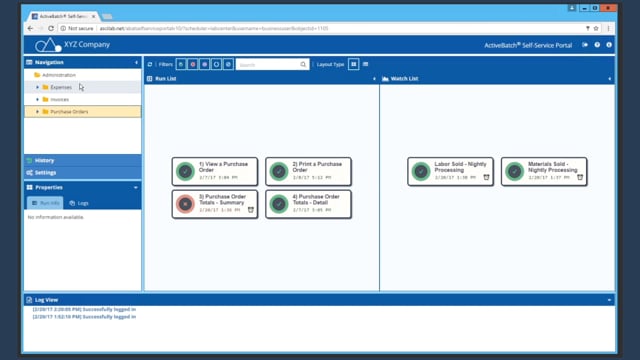
Task: Select the Purchase Orders folder label
Action: [69, 111]
